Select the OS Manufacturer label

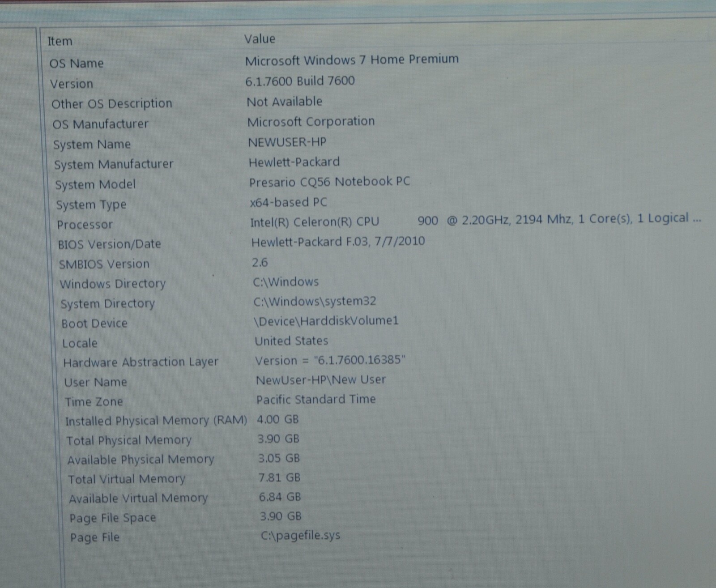tap(100, 124)
